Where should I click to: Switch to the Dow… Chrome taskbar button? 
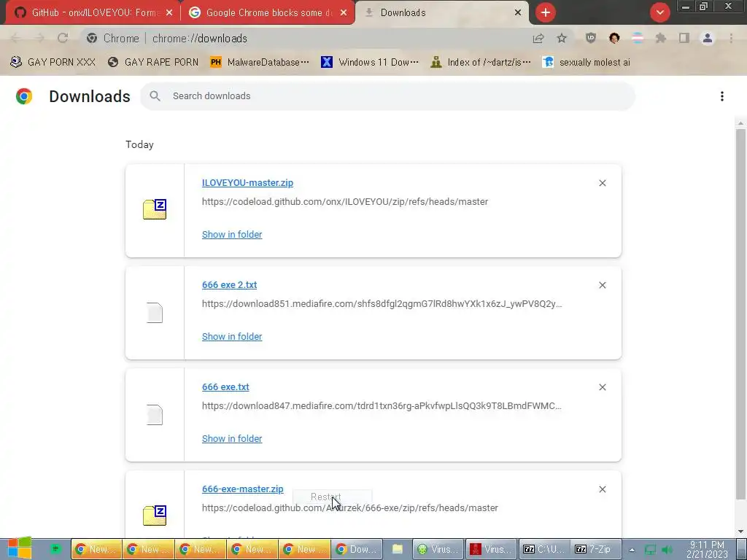[356, 549]
